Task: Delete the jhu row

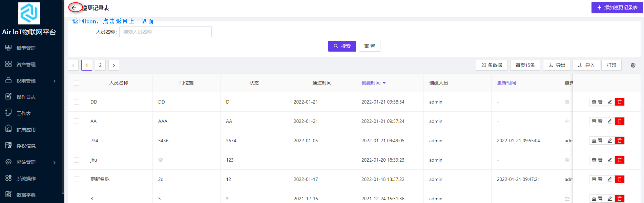Action: tap(620, 160)
